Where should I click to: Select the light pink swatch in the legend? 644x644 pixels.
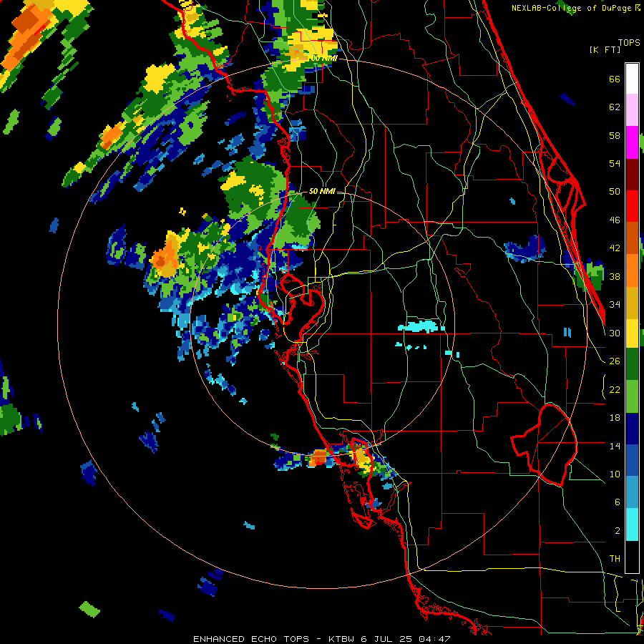(632, 110)
